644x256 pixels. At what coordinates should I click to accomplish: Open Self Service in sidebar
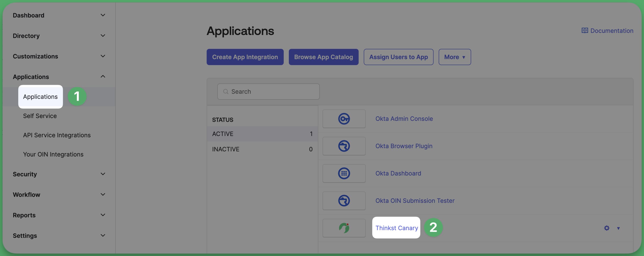40,116
